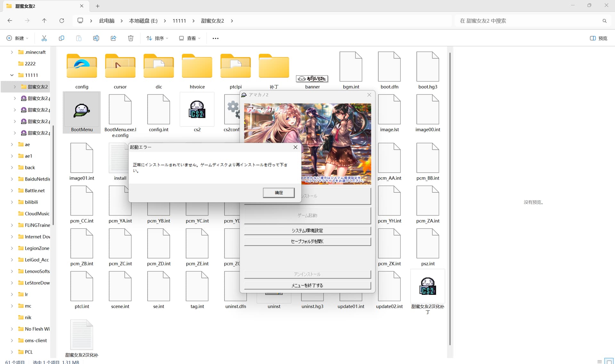Click the Rename icon in toolbar
The image size is (615, 364).
pos(96,38)
